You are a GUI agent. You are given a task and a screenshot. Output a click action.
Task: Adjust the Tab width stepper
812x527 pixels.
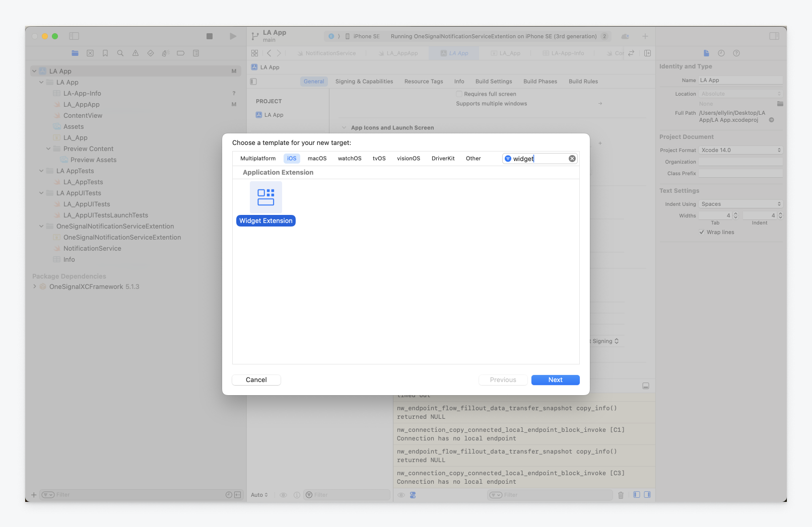coord(736,215)
